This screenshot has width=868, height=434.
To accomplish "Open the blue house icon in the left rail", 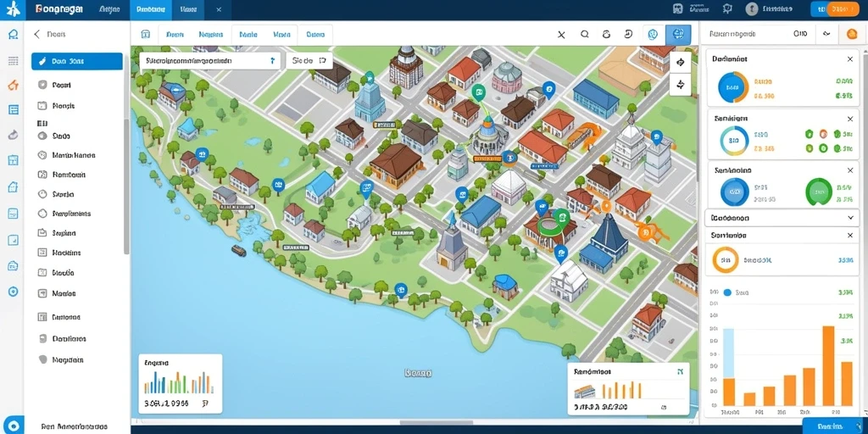I will (14, 187).
